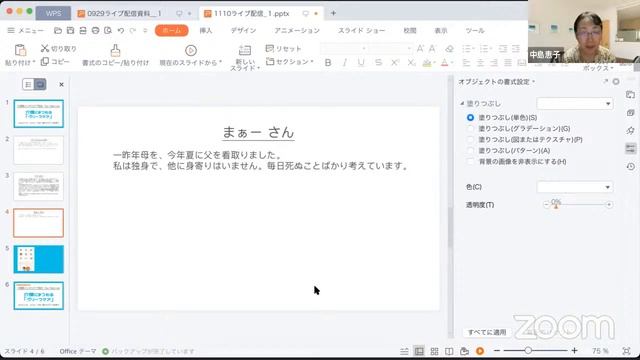Click the Clear Formatting eraser icon
This screenshot has height=360, width=640.
pos(449,49)
